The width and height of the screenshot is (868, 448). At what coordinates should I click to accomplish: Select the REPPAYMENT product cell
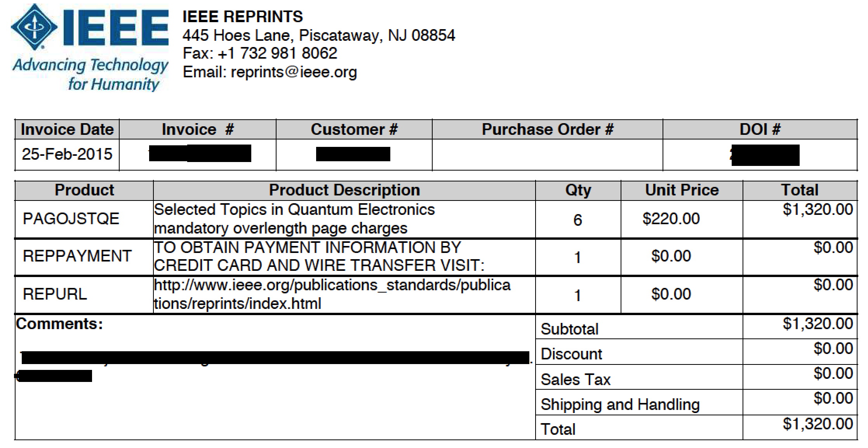tap(77, 256)
